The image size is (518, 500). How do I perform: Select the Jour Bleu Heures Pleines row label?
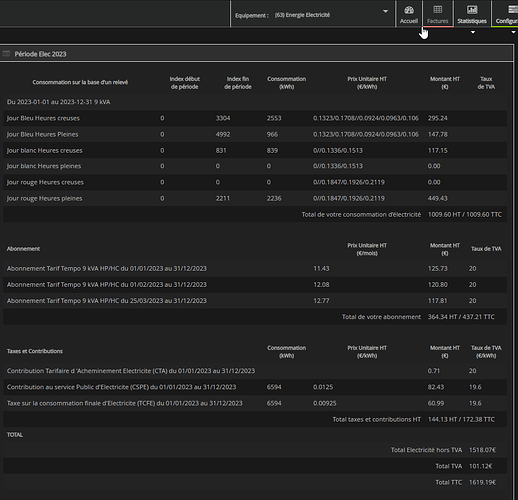pyautogui.click(x=42, y=134)
